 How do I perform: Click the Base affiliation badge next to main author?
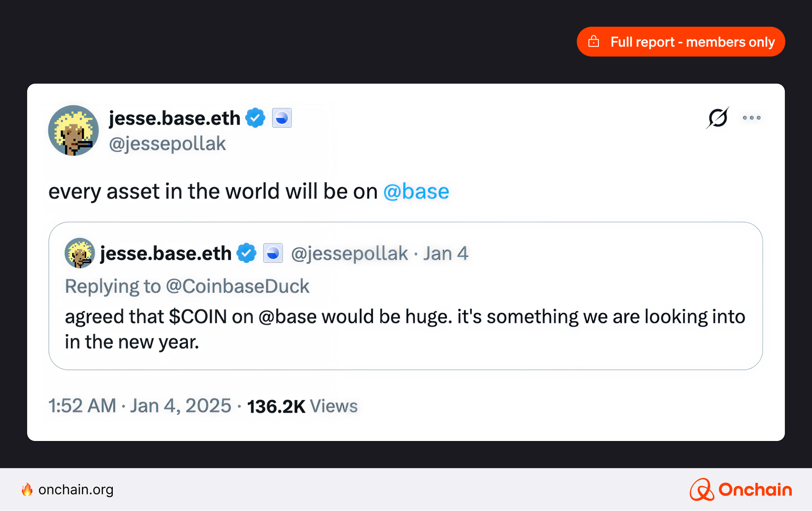[282, 118]
